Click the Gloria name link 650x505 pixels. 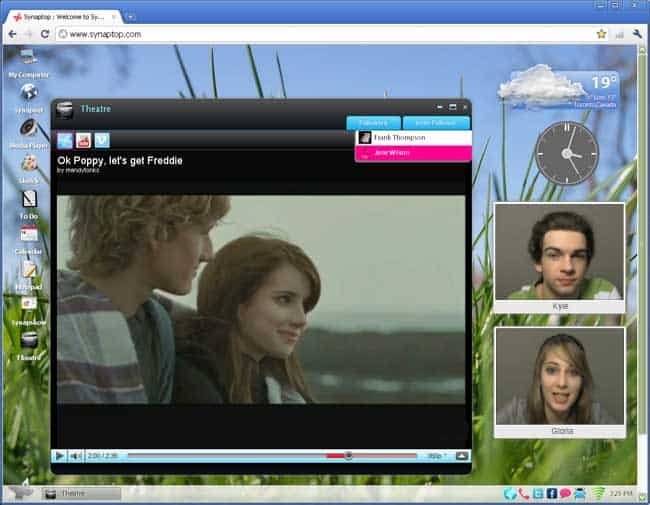562,431
